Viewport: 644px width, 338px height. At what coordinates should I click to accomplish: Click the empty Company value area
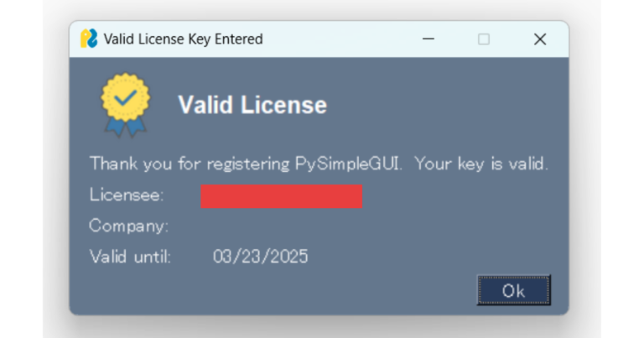(282, 226)
